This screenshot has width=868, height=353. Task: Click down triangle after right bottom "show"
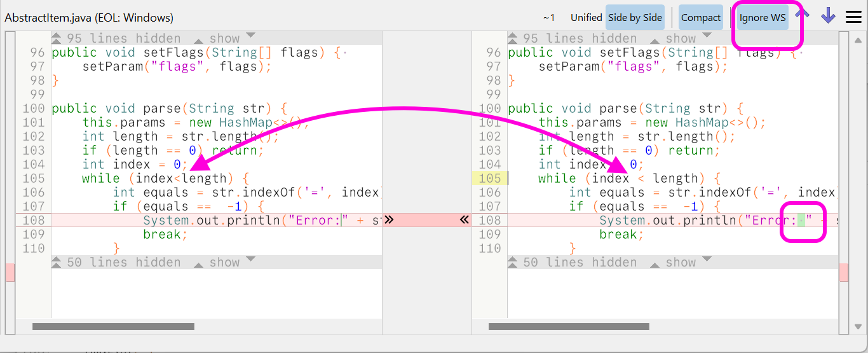707,260
